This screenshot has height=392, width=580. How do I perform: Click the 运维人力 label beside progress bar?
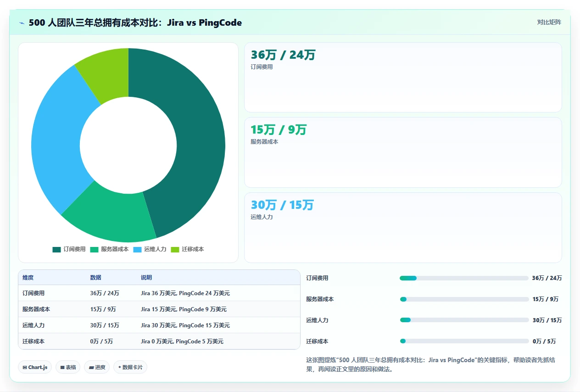[317, 320]
